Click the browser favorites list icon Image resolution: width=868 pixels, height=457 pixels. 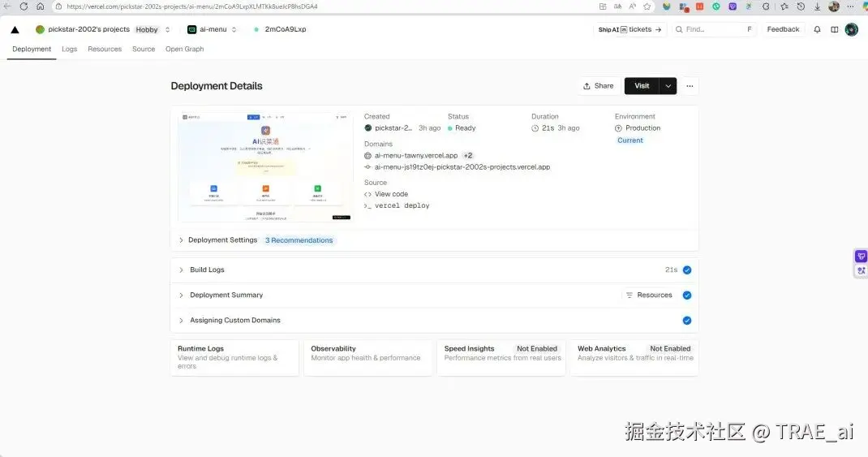tap(784, 6)
